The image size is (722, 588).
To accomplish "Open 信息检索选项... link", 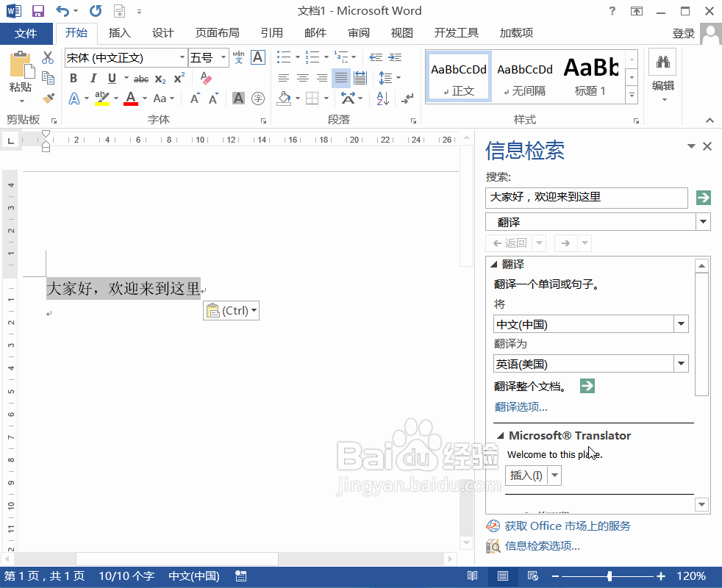I will point(543,546).
